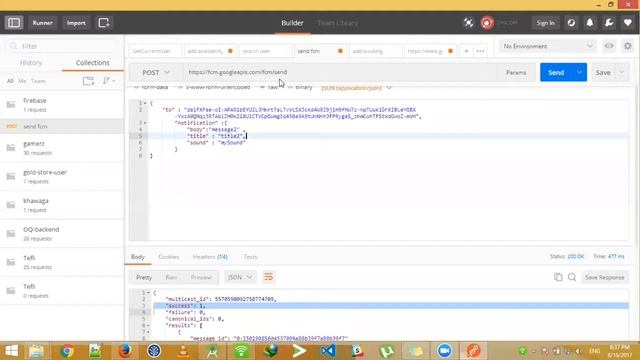Viewport: 640px width, 360px height.
Task: Switch to the Builder tab
Action: point(292,23)
